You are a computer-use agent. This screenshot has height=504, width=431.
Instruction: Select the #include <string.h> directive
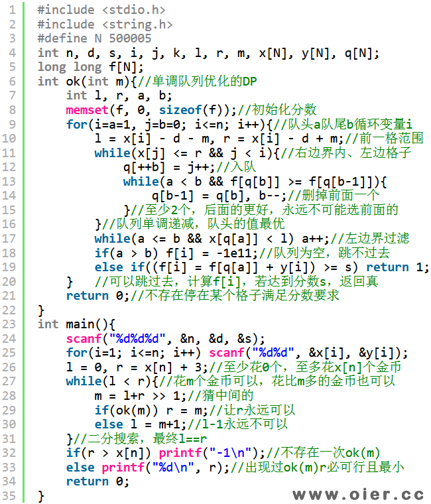[105, 25]
